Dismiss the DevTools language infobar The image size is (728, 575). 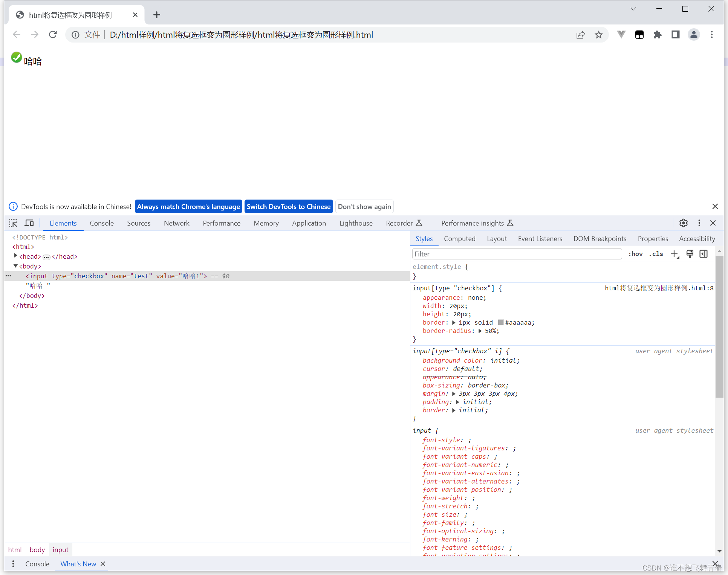tap(715, 206)
